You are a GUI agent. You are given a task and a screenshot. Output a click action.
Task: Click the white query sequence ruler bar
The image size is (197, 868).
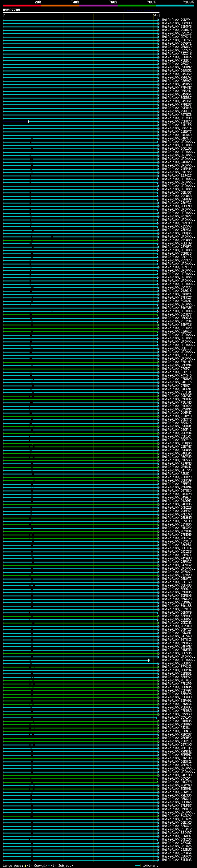(x=81, y=13)
